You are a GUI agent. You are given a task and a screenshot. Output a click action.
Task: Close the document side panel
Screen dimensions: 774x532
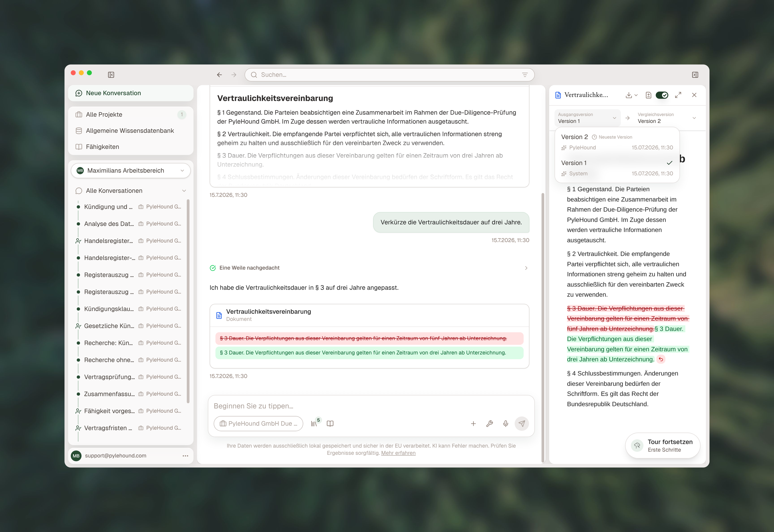pyautogui.click(x=694, y=95)
